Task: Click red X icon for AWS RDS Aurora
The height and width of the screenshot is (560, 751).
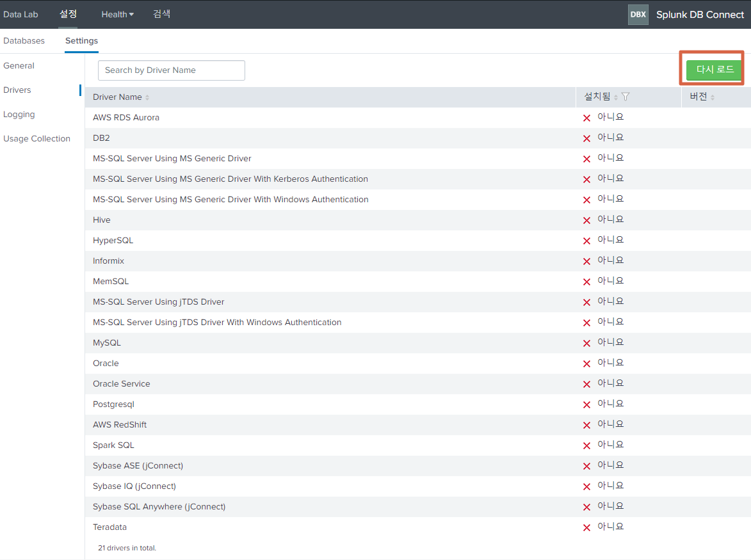Action: pos(586,118)
